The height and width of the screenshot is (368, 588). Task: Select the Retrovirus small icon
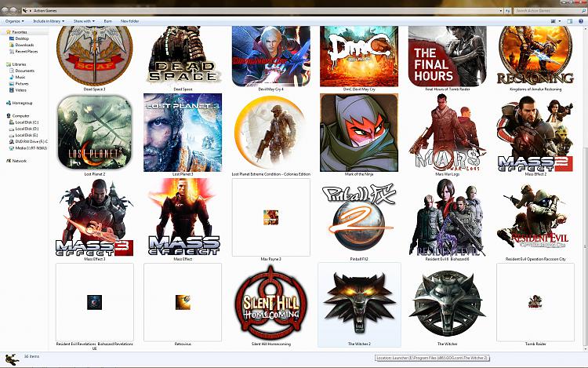click(x=183, y=302)
